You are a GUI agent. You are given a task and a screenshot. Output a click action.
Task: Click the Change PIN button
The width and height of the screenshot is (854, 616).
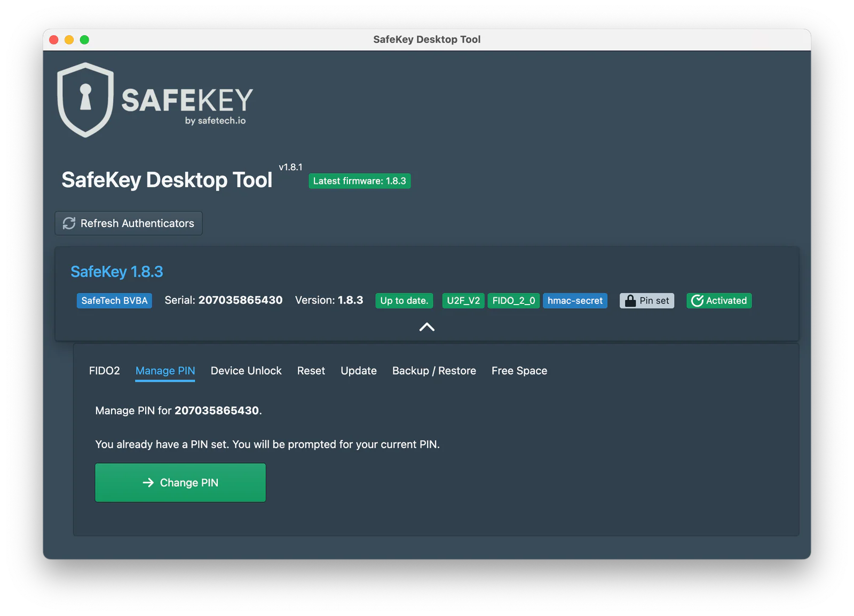coord(180,483)
